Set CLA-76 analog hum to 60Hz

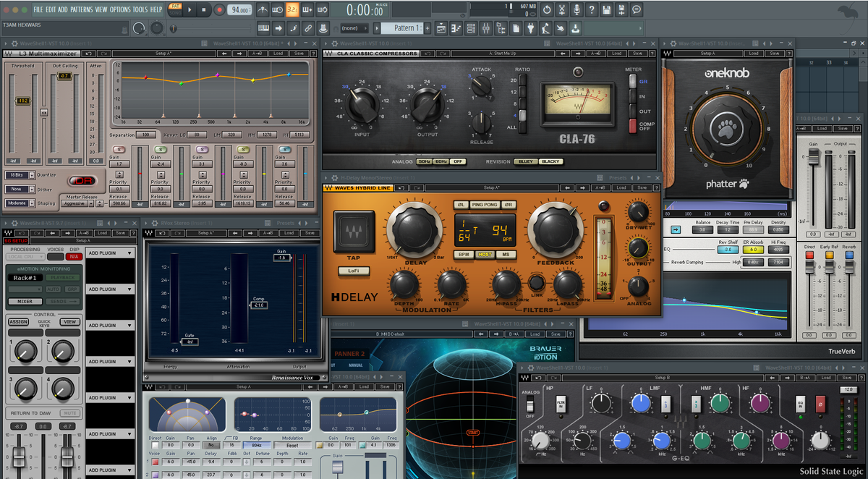443,161
